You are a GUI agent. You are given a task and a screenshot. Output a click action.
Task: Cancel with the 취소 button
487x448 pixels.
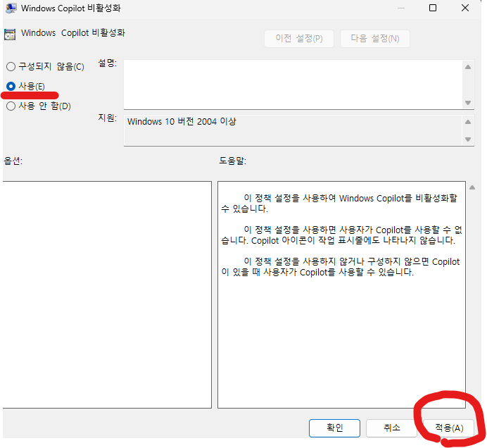pyautogui.click(x=391, y=428)
